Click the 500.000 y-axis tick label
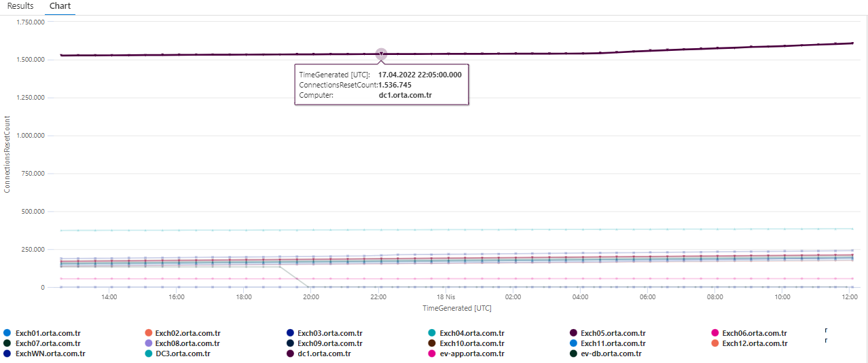The height and width of the screenshot is (363, 868). [33, 212]
